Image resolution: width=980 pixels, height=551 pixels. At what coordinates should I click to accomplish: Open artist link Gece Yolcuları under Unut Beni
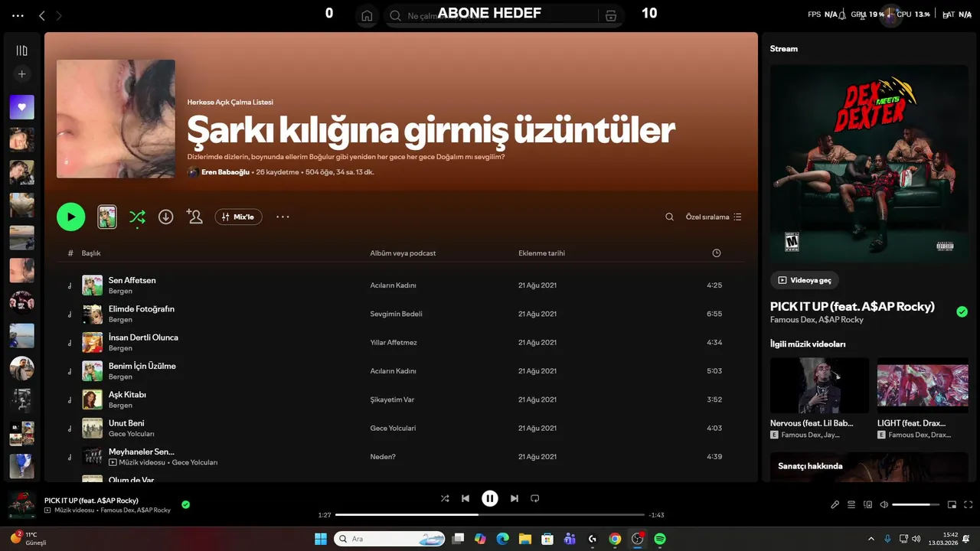tap(132, 434)
